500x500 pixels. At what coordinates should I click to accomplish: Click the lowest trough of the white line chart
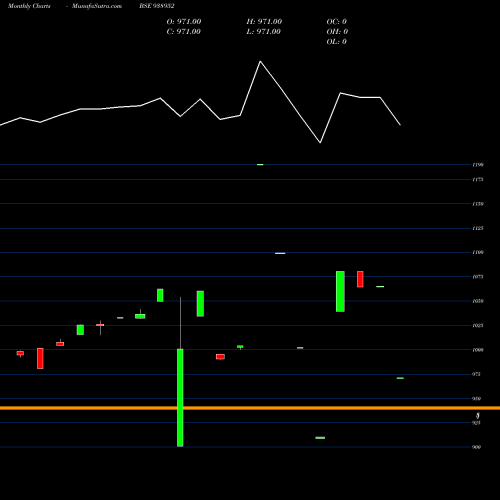click(320, 143)
